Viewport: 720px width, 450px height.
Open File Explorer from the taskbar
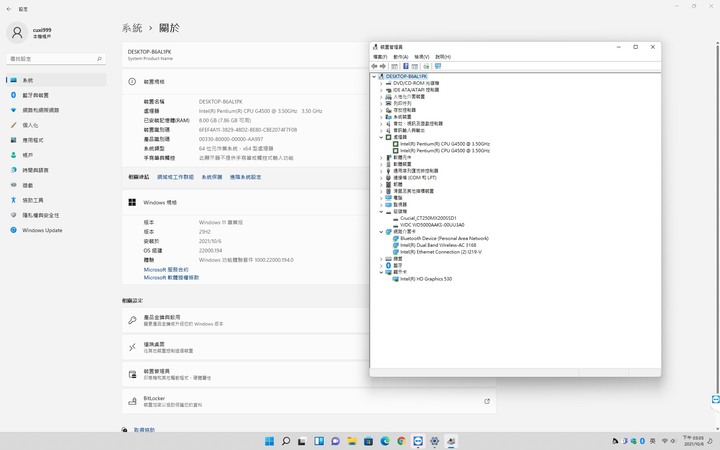pyautogui.click(x=352, y=441)
